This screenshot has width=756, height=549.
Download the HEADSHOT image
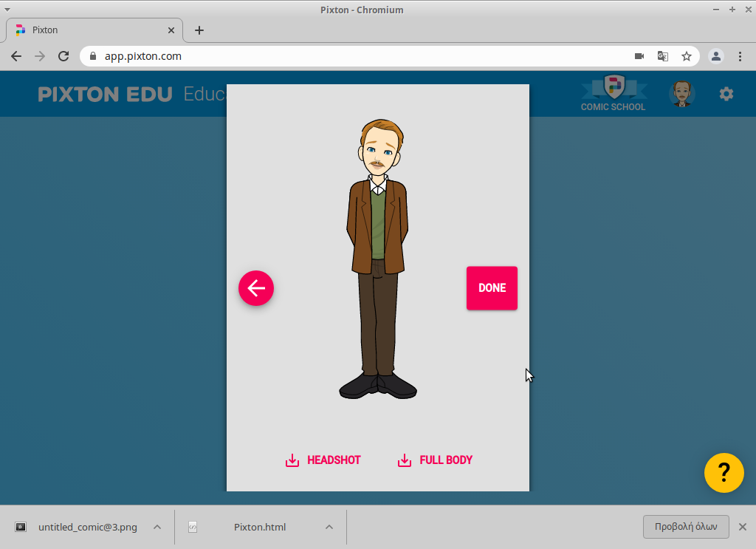pos(323,460)
